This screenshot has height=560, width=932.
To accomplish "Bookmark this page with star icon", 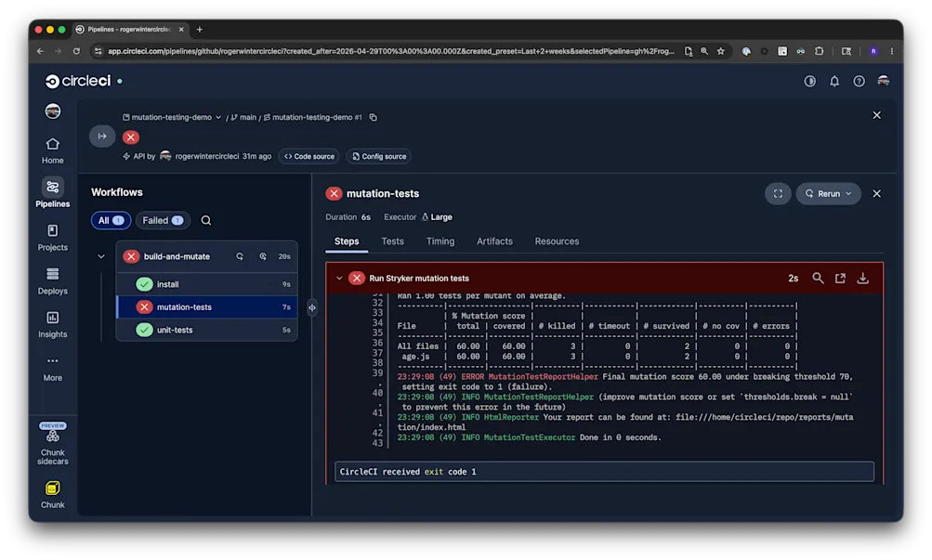I will coord(720,51).
